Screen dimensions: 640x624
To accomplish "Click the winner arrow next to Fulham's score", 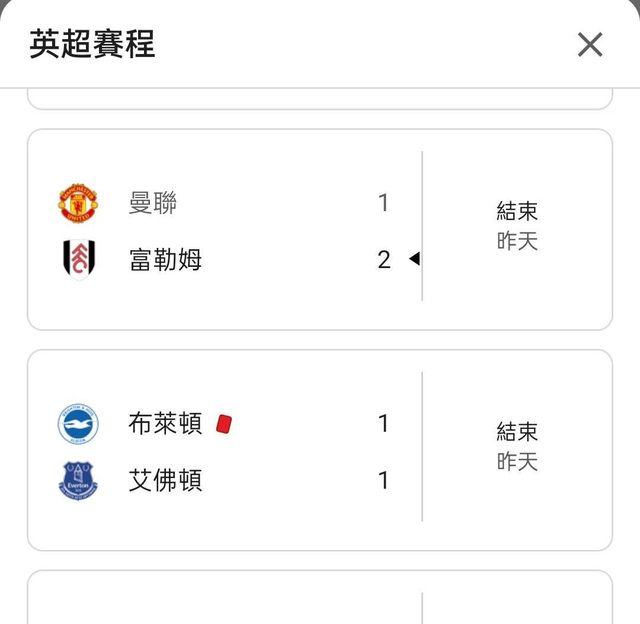I will 414,260.
